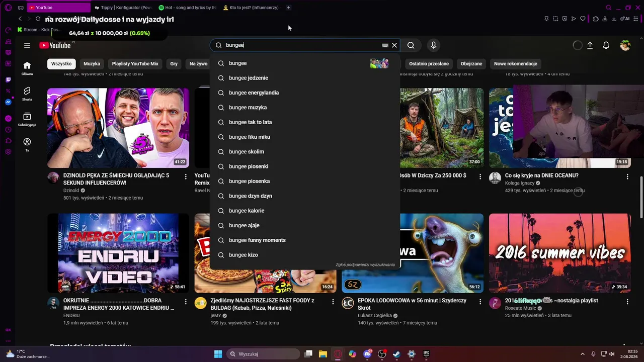Select the Playlisty YouTube Mix chip
The image size is (644, 362).
tap(135, 64)
